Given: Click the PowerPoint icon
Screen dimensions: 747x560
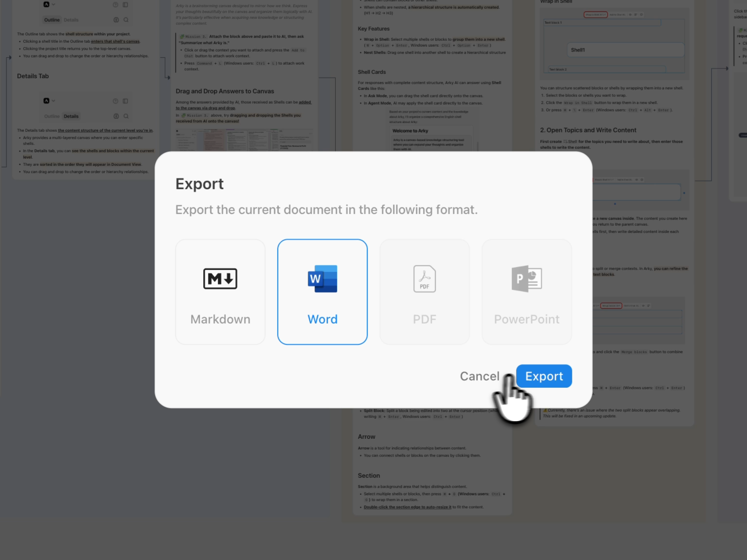Looking at the screenshot, I should (526, 279).
